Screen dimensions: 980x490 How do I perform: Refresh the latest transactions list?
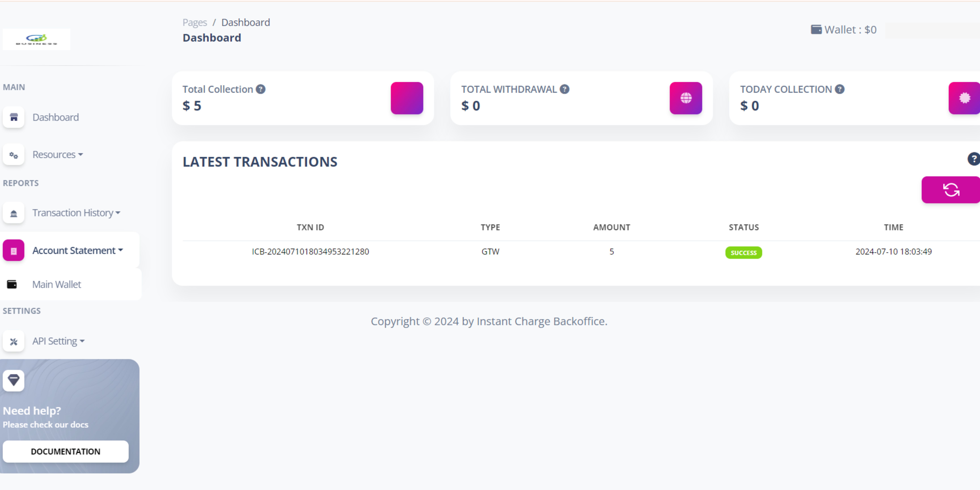point(951,190)
